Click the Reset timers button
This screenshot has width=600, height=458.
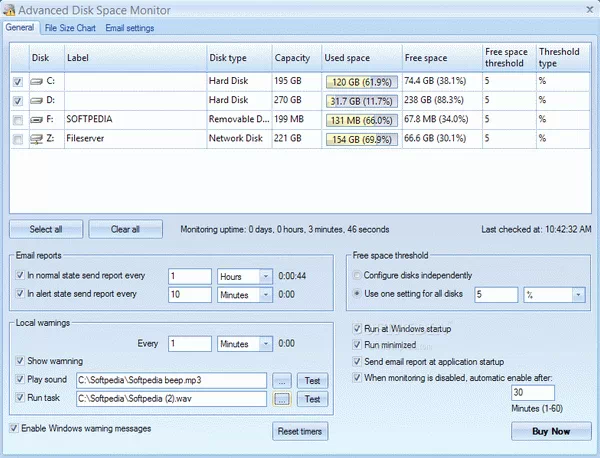tap(300, 431)
